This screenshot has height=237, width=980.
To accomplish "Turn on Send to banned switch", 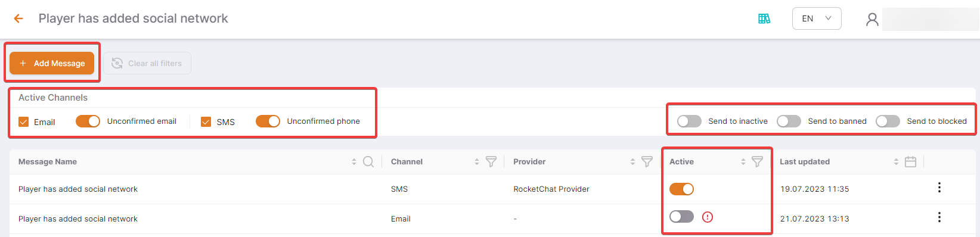I will (x=789, y=121).
